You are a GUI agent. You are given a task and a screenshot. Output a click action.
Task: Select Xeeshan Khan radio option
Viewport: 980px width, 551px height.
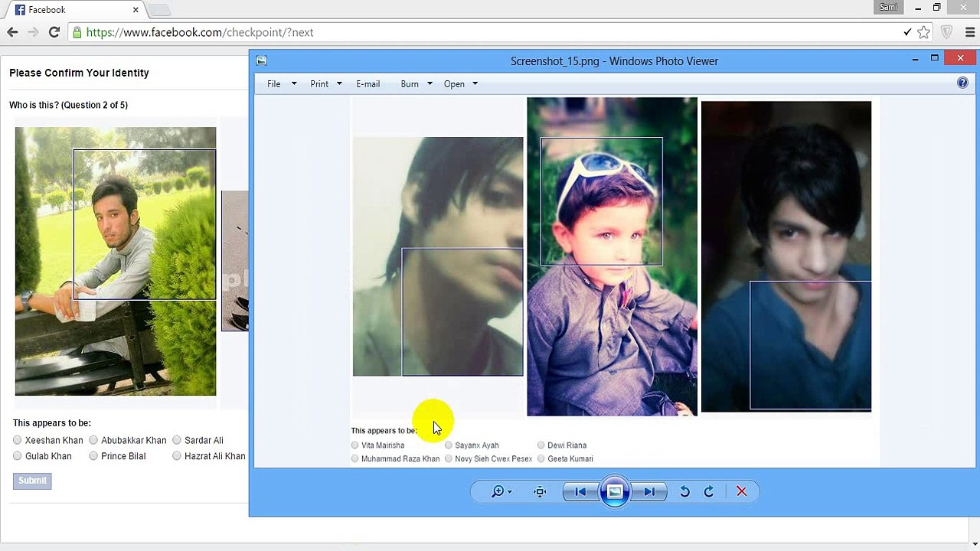tap(18, 440)
